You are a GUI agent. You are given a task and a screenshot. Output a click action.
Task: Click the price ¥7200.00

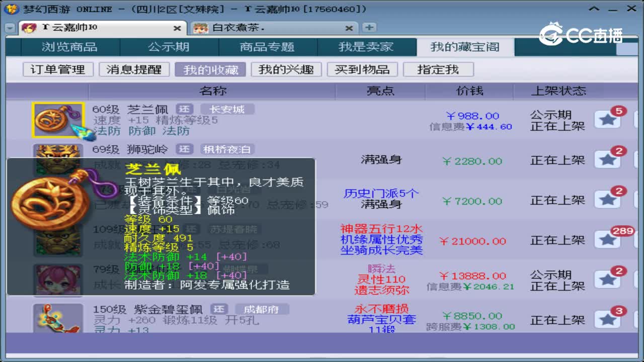[472, 201]
